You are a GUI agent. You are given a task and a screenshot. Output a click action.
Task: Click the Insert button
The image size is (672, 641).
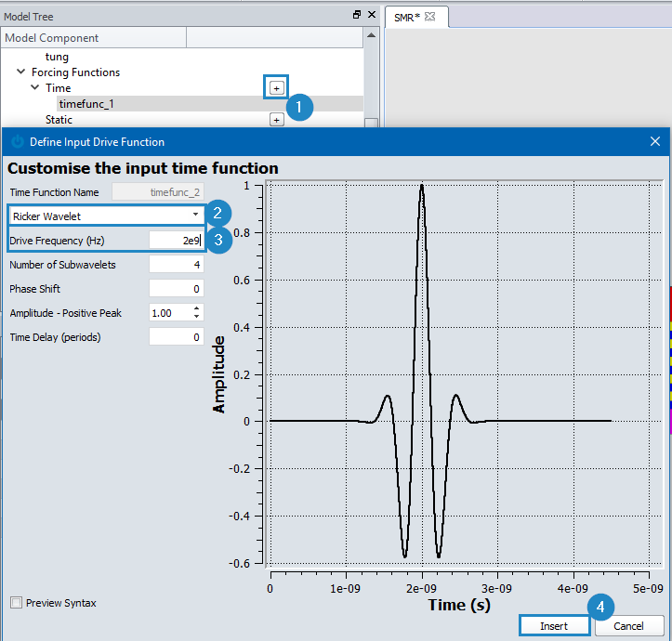554,626
